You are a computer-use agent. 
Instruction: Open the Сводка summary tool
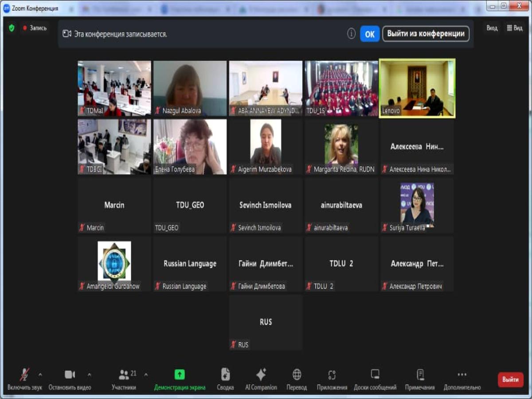[x=225, y=379]
